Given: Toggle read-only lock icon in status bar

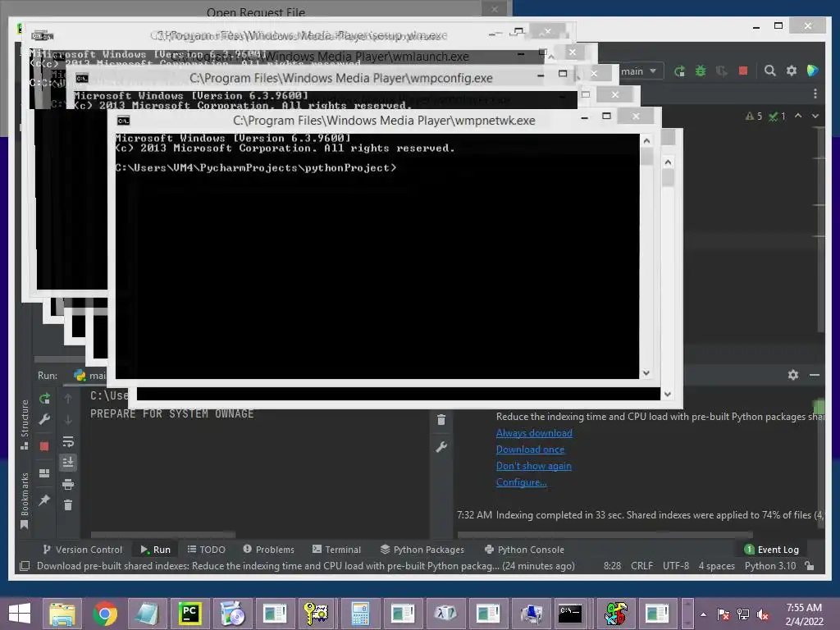Looking at the screenshot, I should (x=810, y=566).
